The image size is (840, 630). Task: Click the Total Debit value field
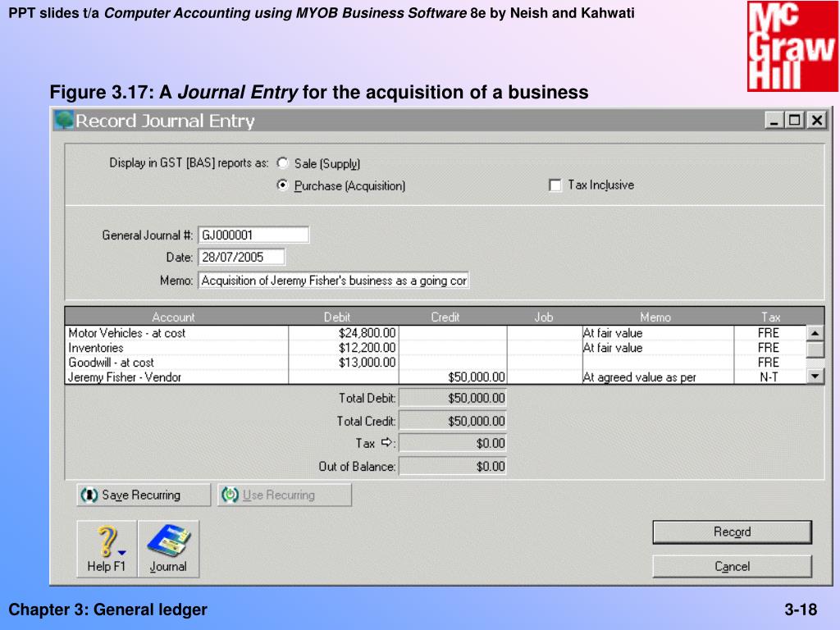click(453, 398)
